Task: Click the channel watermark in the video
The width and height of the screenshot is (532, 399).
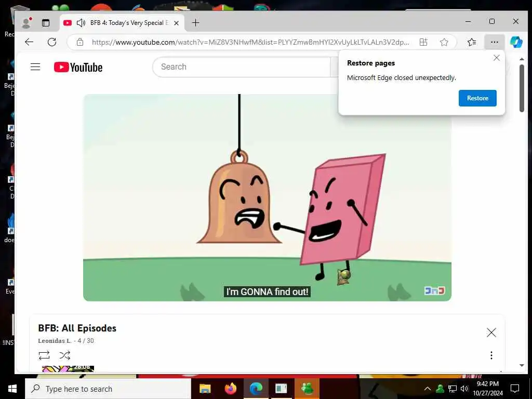Action: point(434,291)
